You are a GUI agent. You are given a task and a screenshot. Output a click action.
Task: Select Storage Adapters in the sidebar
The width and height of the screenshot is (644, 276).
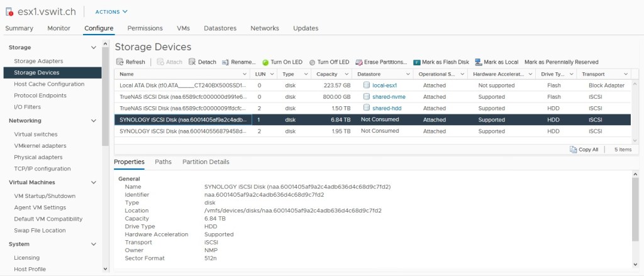point(38,61)
